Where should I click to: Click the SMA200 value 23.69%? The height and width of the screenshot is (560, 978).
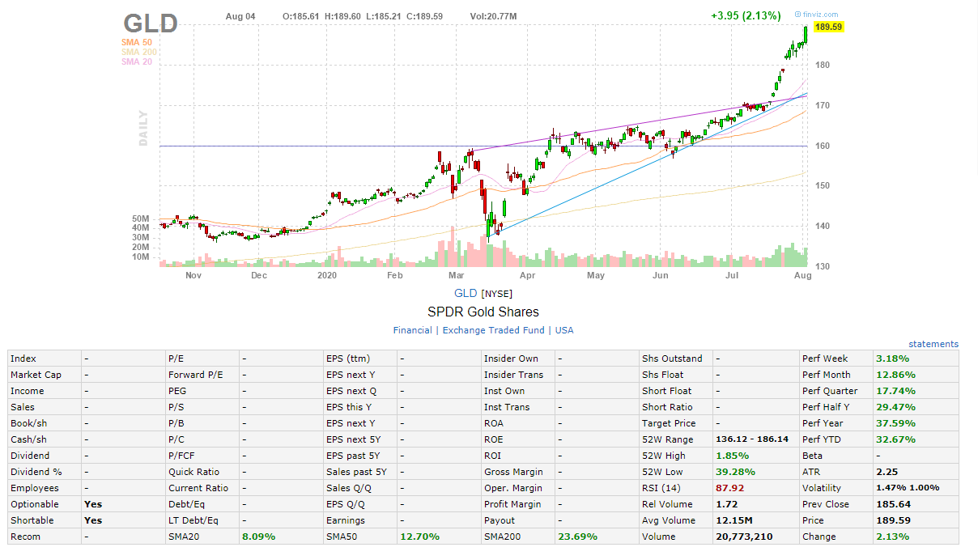577,537
